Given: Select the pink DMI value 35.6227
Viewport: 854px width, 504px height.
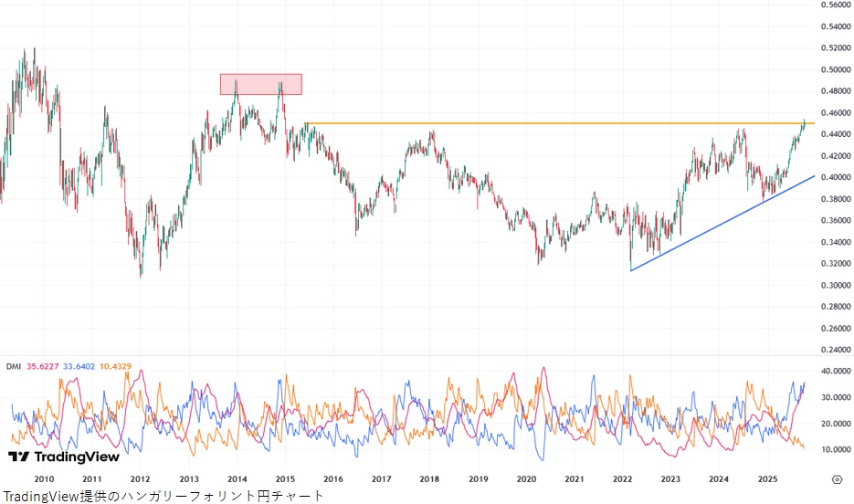Looking at the screenshot, I should (x=46, y=366).
